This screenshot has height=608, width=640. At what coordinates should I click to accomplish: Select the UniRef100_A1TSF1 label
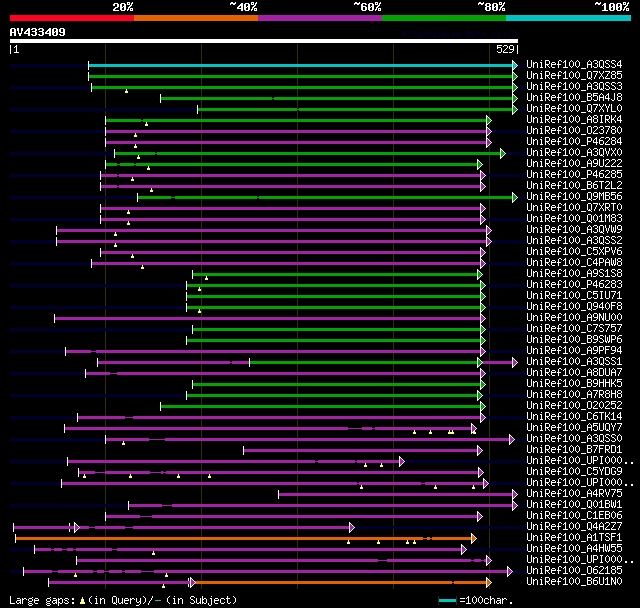coord(574,538)
